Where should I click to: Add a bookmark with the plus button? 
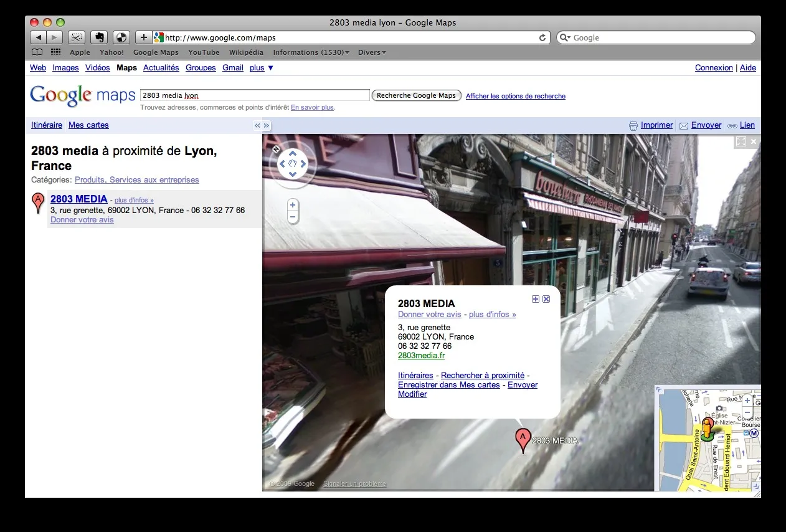pyautogui.click(x=144, y=37)
